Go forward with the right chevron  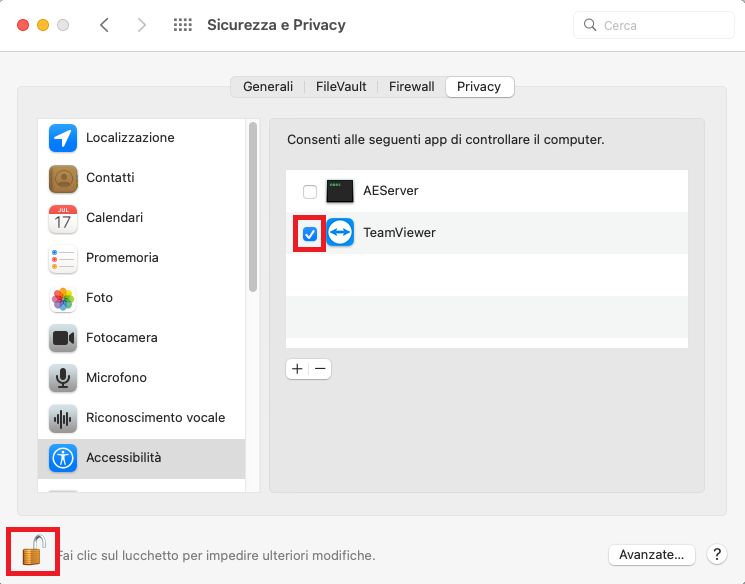141,25
